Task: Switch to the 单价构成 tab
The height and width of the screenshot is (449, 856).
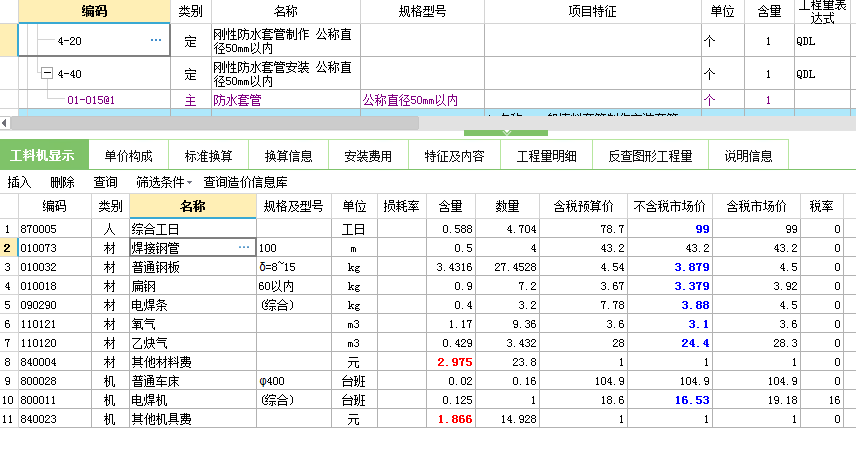Action: 128,156
